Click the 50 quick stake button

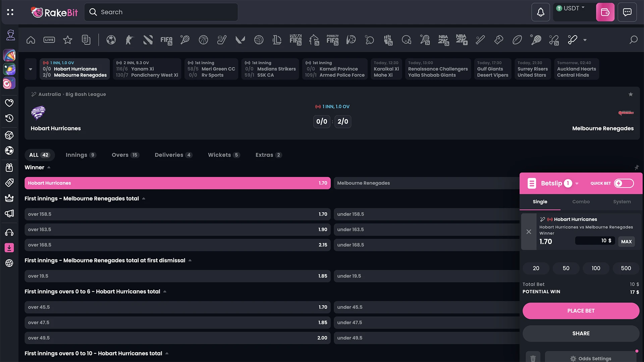click(x=566, y=268)
